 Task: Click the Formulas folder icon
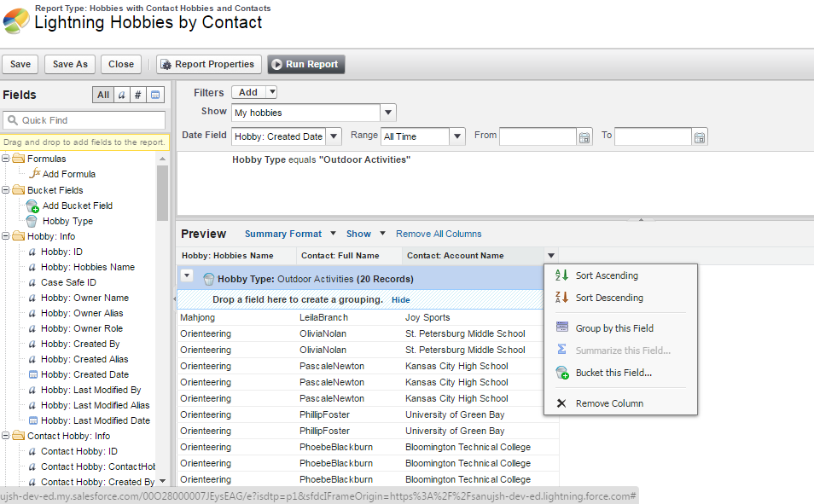(19, 159)
